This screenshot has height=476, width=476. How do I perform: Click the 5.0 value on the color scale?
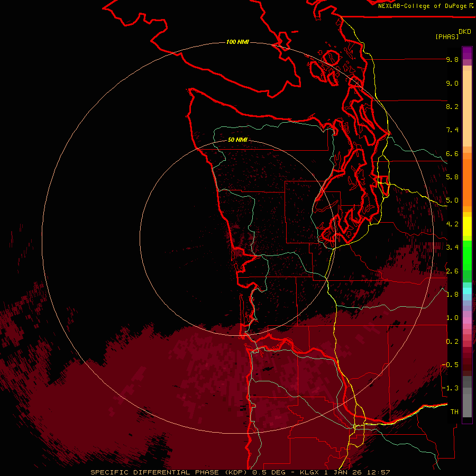tap(452, 200)
